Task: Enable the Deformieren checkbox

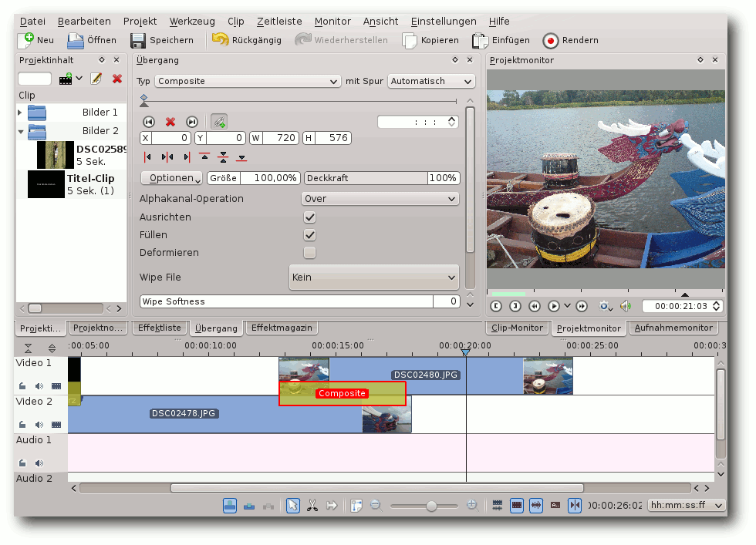Action: 309,253
